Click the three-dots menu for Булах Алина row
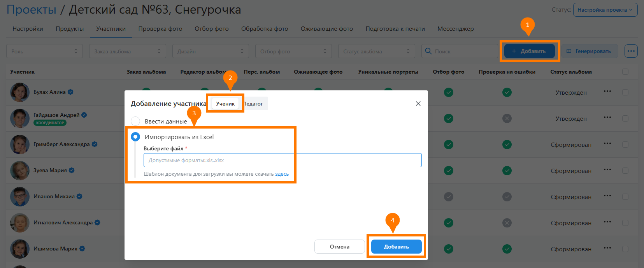This screenshot has height=268, width=644. click(607, 92)
